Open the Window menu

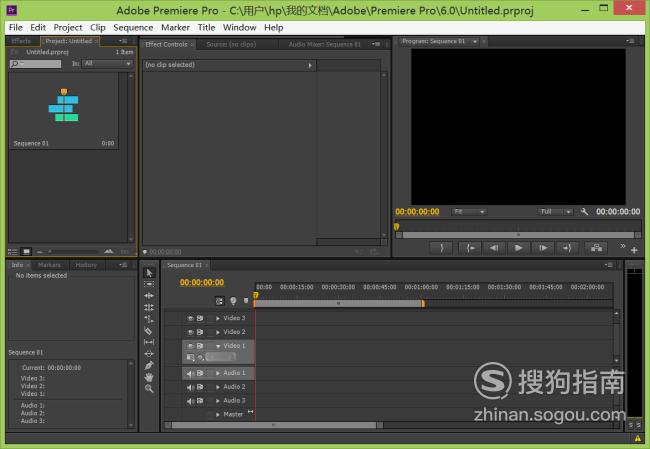click(240, 27)
